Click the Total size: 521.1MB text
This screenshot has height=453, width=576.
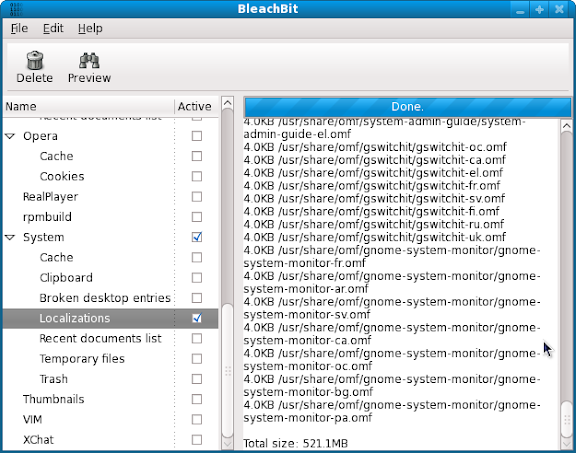click(x=295, y=443)
